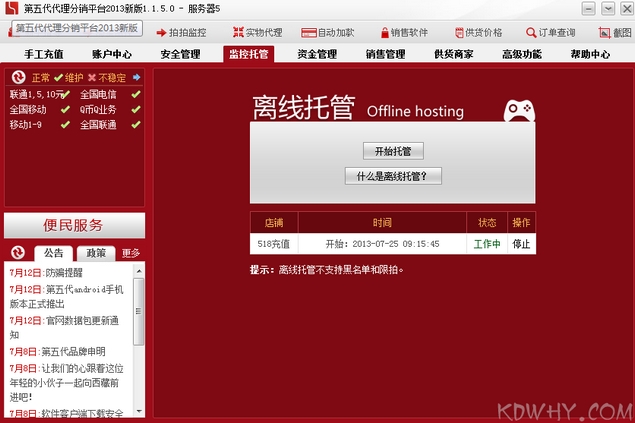Click the announcement list scrollbar down arrow
The width and height of the screenshot is (635, 423).
pyautogui.click(x=139, y=410)
